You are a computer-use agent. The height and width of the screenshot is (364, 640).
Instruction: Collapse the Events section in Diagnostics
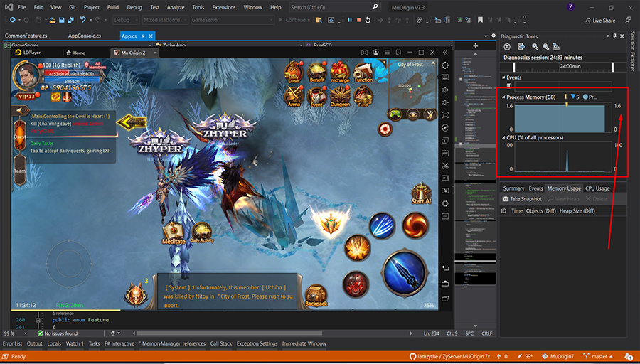click(x=503, y=77)
